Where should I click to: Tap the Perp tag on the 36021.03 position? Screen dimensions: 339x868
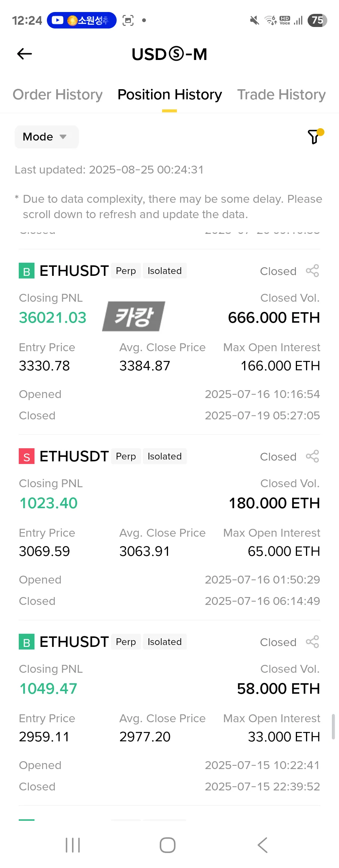[126, 271]
